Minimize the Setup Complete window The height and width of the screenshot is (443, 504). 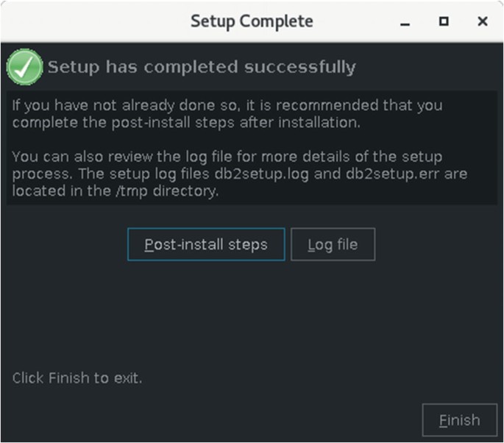tap(405, 22)
